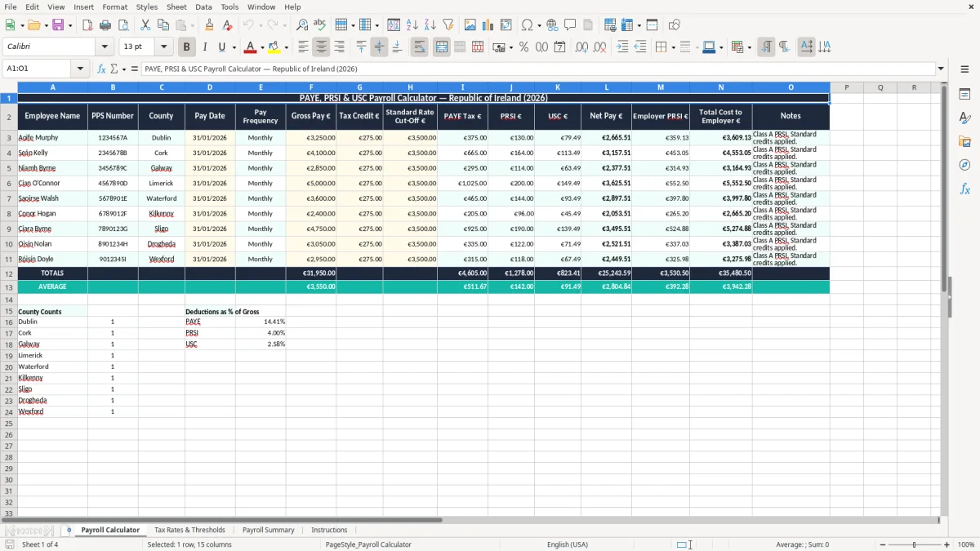The height and width of the screenshot is (551, 980).
Task: Toggle Center Horizontally alignment
Action: click(x=321, y=47)
